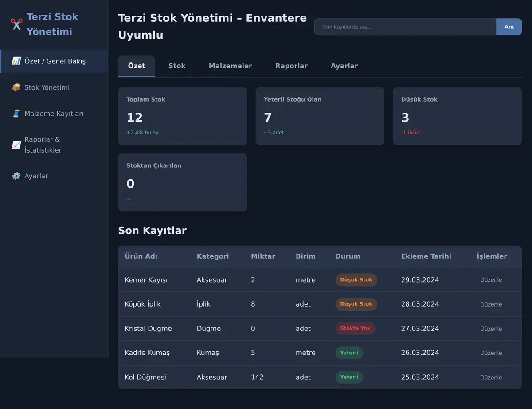Click the bar chart icon beside Özet / Genel Bakış
The height and width of the screenshot is (409, 532).
tap(16, 61)
